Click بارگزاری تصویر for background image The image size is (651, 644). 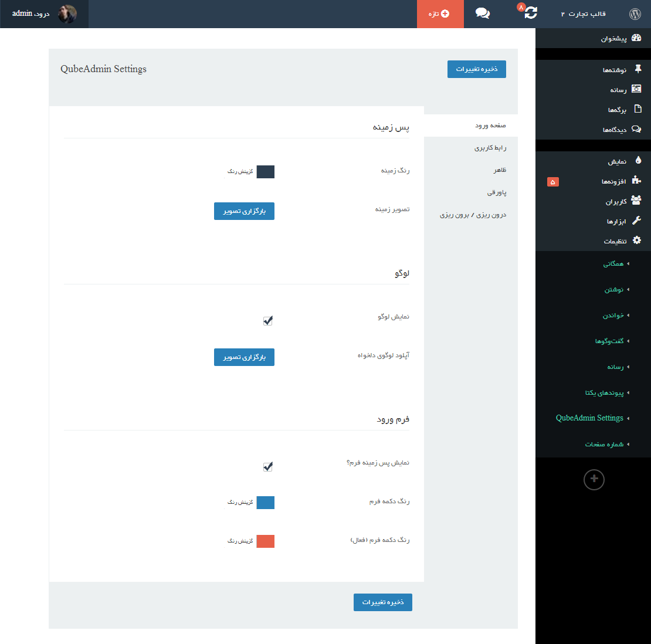[x=244, y=211]
